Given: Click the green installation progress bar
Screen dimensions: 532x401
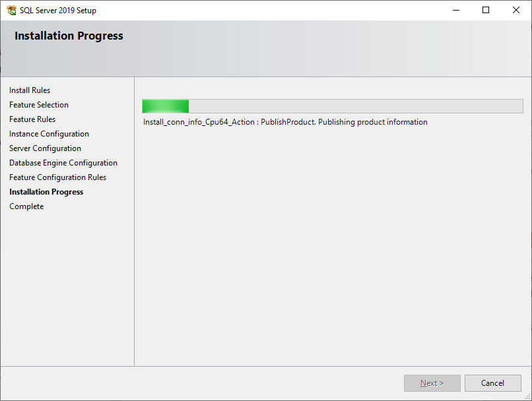Looking at the screenshot, I should pos(333,106).
